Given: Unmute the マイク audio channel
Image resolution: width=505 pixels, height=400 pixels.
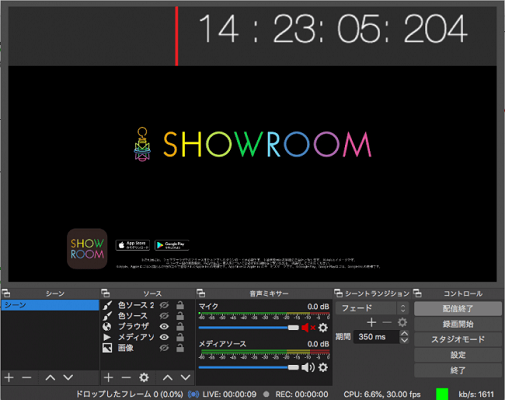Looking at the screenshot, I should 308,328.
